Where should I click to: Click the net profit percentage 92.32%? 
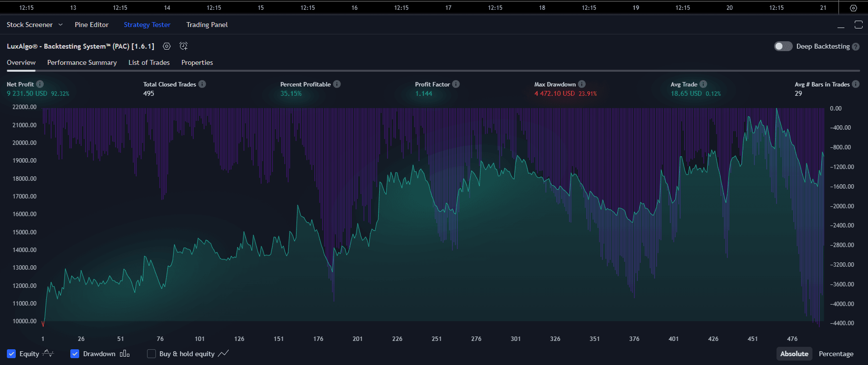[60, 94]
